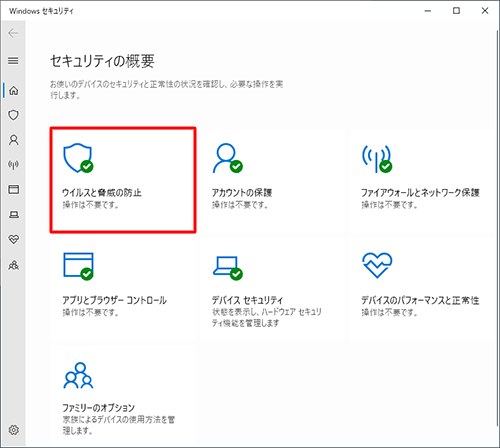
Task: Click the large device security laptop icon
Action: point(228,268)
